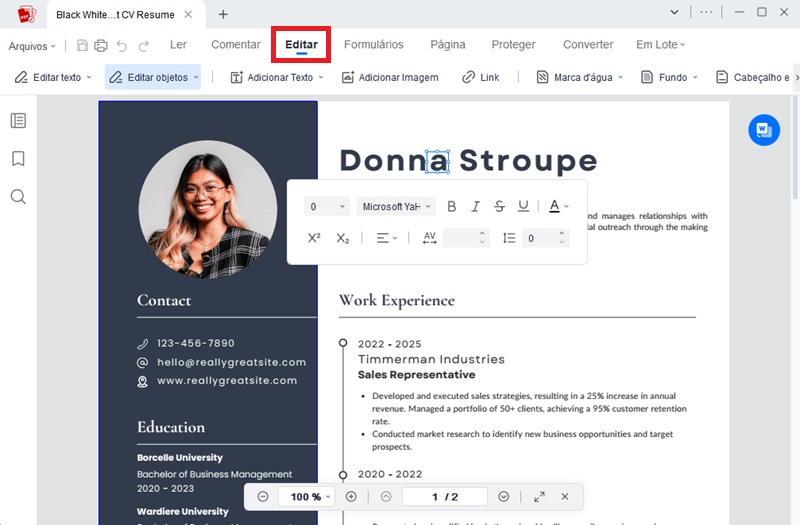Adjust line spacing stepper arrows
800x525 pixels.
pyautogui.click(x=562, y=238)
